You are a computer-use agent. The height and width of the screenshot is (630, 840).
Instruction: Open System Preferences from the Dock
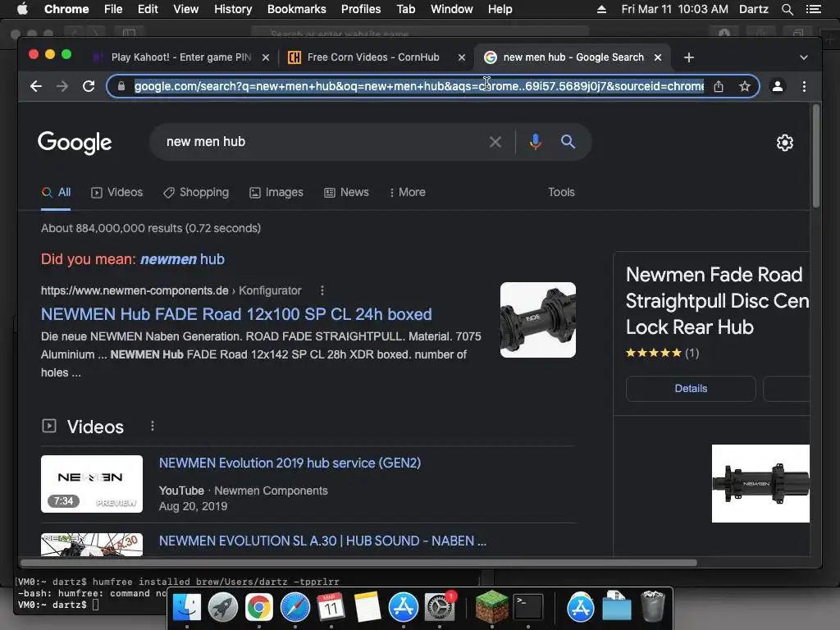pos(440,608)
